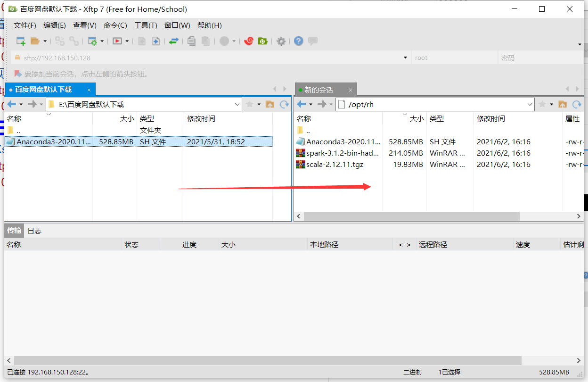Expand the red play icon dropdown
This screenshot has width=588, height=382.
tap(127, 42)
